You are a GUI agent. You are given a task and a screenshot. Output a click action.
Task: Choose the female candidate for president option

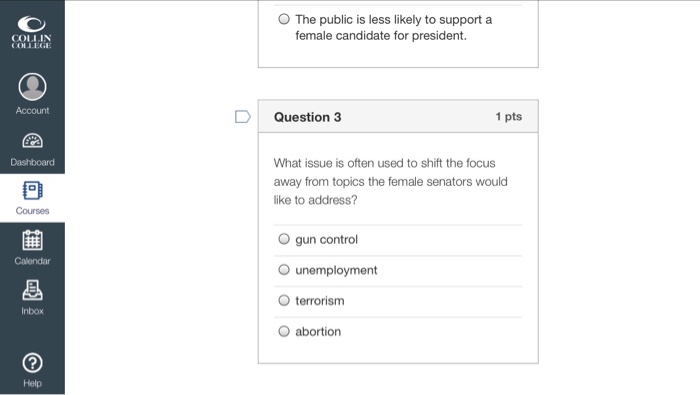pos(284,19)
